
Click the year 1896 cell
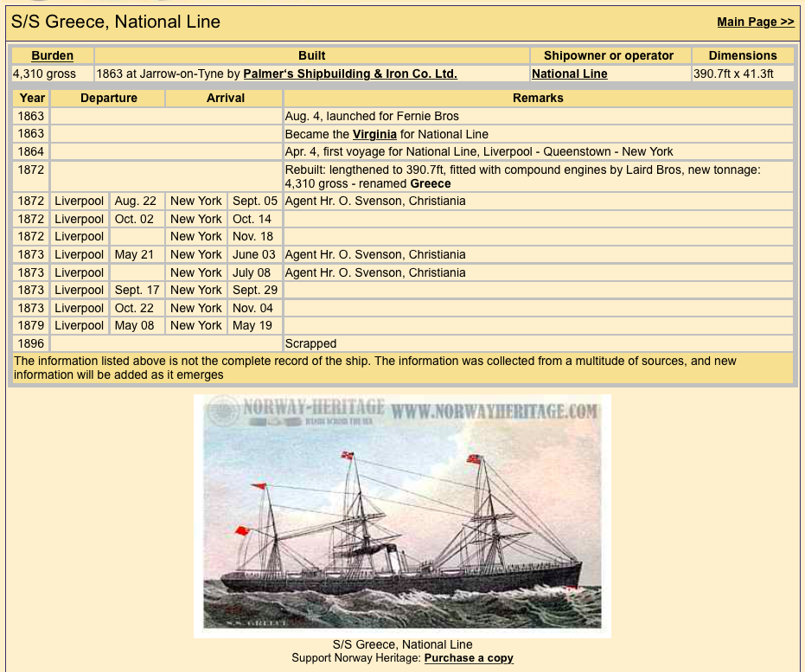coord(31,343)
